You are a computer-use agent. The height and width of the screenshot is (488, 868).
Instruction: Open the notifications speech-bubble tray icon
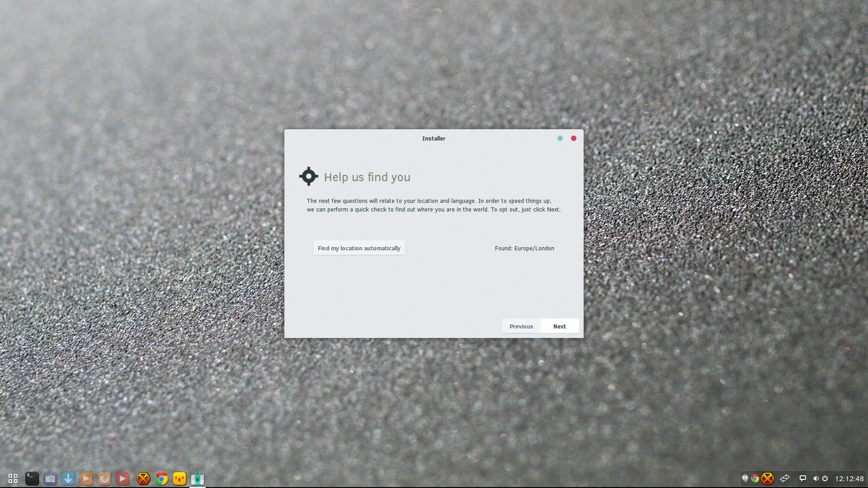[x=803, y=478]
